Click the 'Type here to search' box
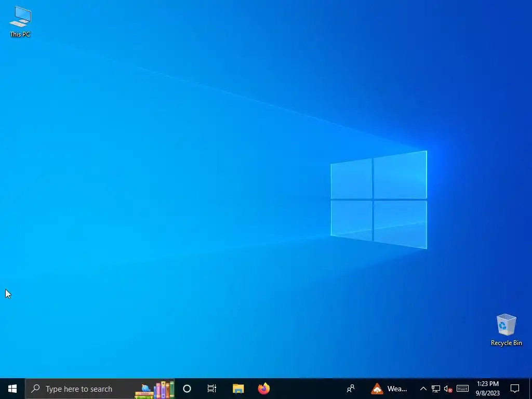 [x=100, y=389]
